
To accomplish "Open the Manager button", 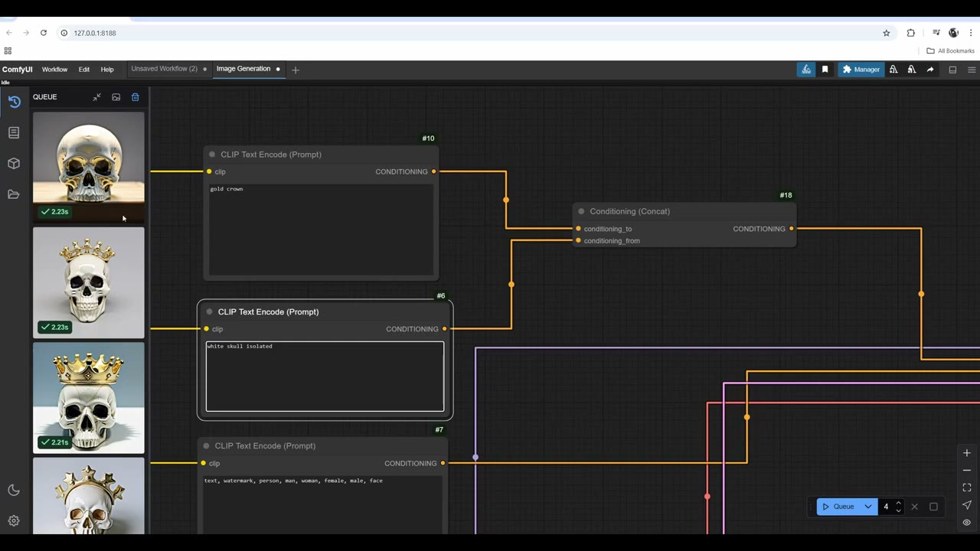I will click(861, 70).
